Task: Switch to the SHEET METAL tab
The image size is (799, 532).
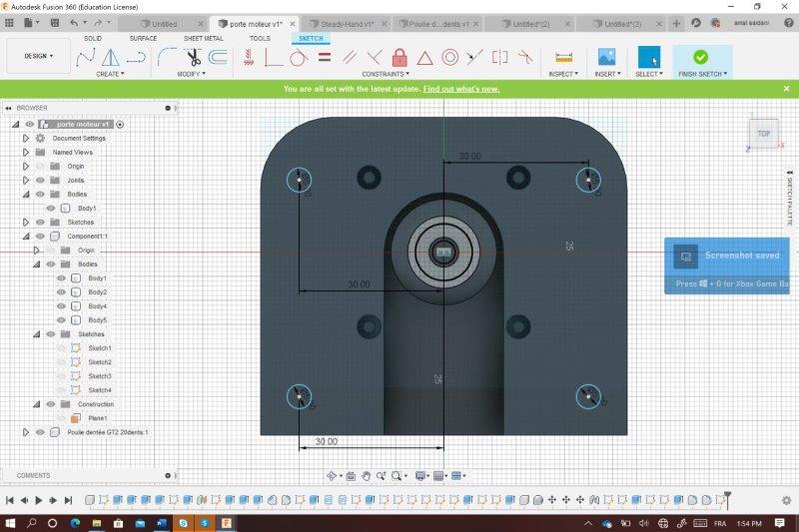Action: tap(204, 39)
